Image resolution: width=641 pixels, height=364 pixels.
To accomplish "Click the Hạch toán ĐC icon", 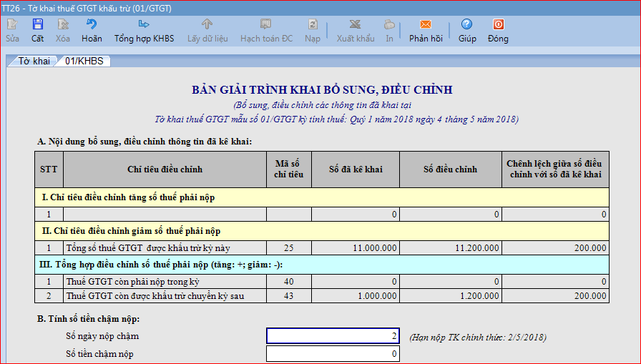I will click(266, 24).
